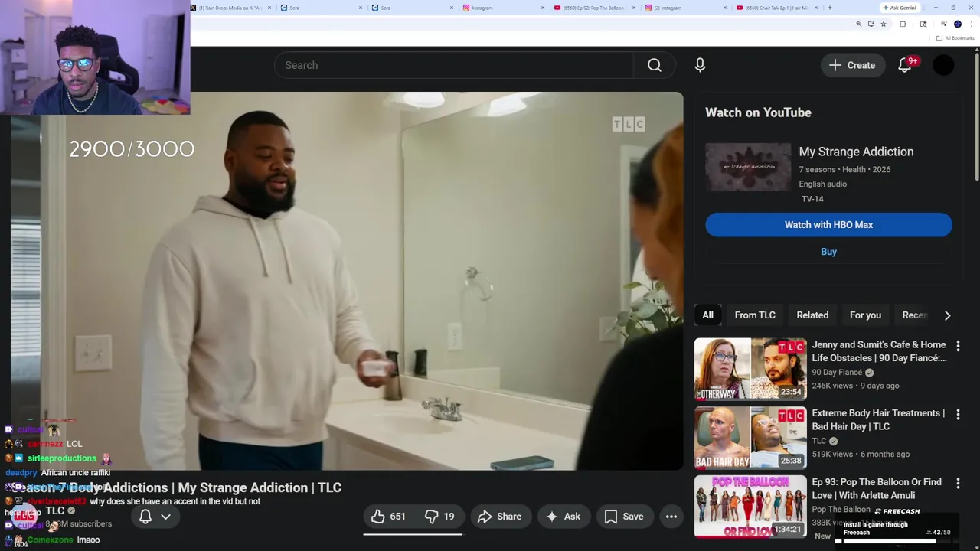Screen dimensions: 980x551
Task: Open the All Bookmarks folder
Action: [955, 38]
